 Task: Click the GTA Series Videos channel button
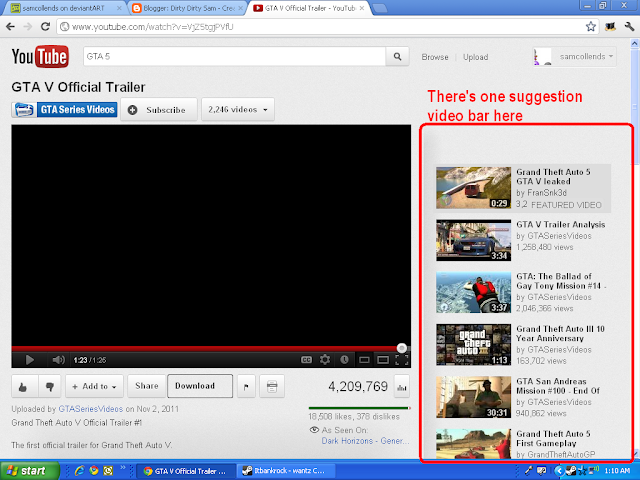tap(77, 109)
